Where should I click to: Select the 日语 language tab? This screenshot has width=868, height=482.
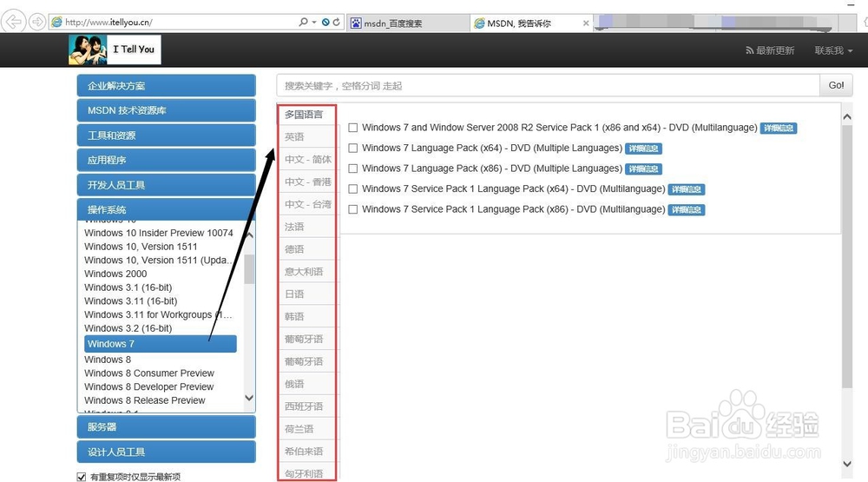(x=306, y=294)
